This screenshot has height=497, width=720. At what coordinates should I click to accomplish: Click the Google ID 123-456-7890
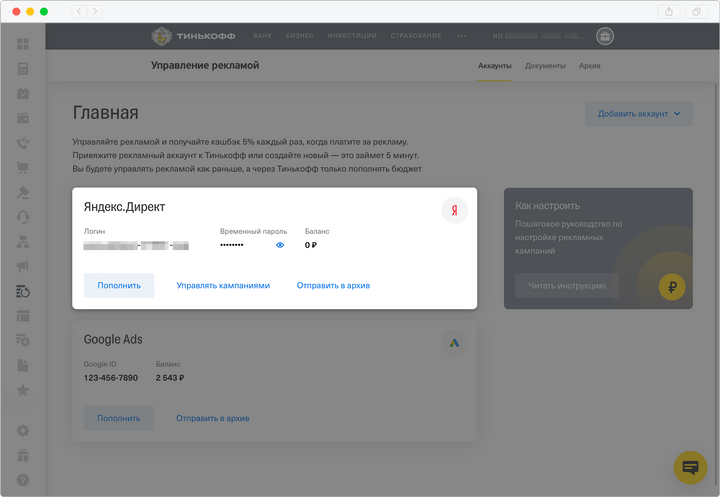[x=111, y=378]
